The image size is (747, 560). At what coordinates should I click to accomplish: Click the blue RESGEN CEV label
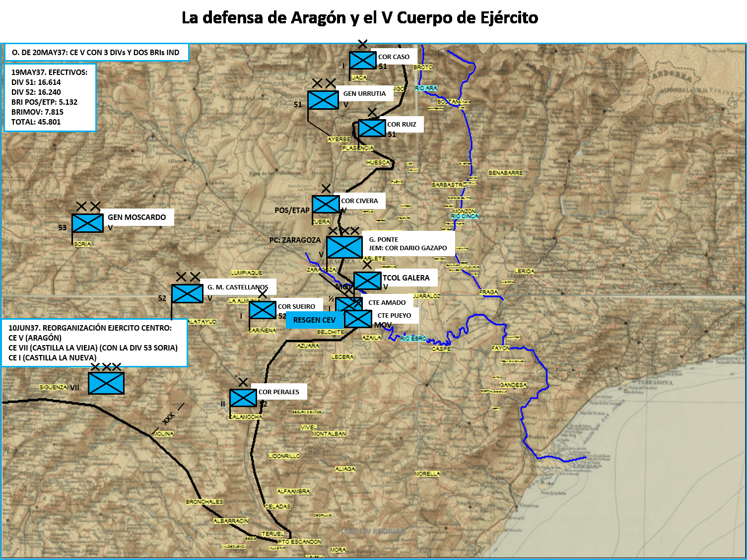tap(314, 320)
